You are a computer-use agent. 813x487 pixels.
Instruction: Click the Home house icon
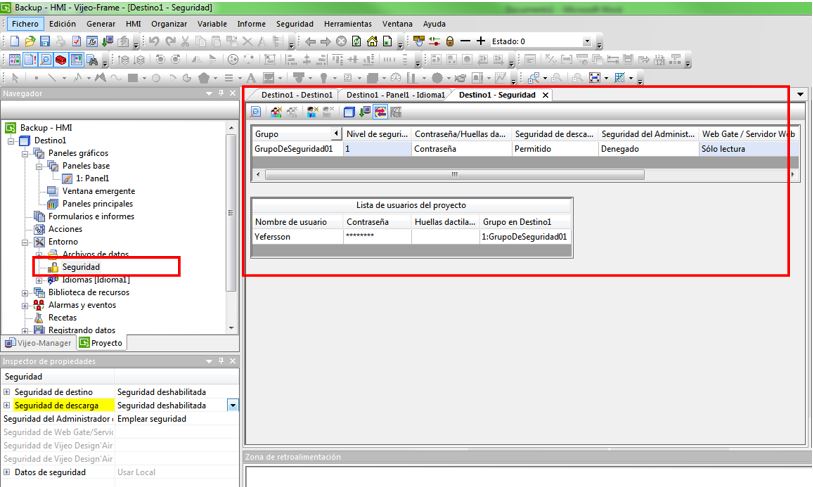(372, 41)
